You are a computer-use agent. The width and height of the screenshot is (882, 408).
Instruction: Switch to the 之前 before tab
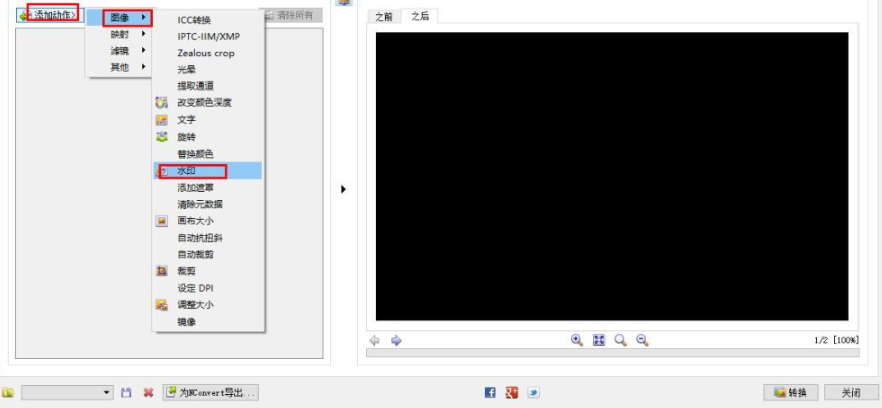384,17
